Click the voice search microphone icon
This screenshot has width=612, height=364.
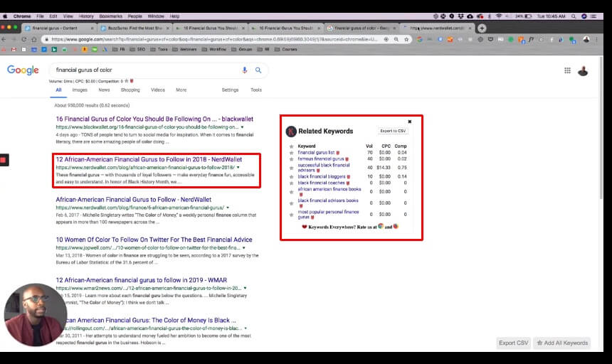point(245,70)
